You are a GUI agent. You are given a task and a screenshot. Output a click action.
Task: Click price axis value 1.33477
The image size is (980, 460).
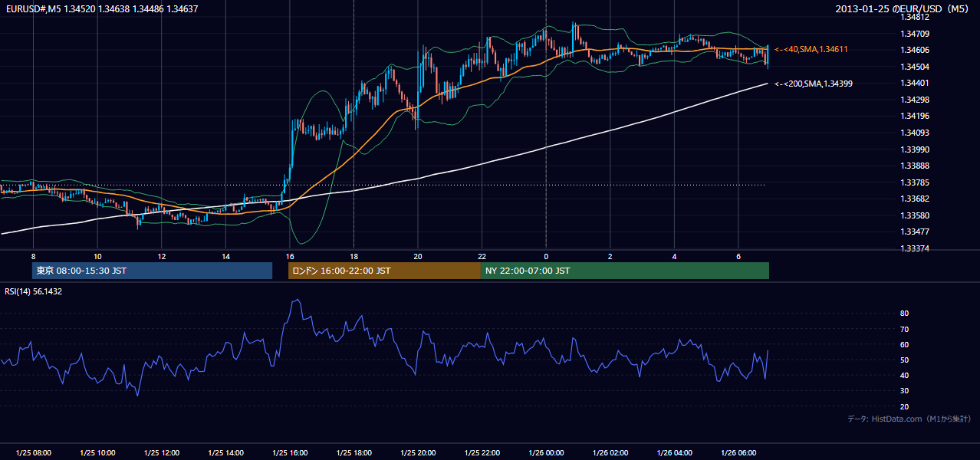[x=916, y=232]
